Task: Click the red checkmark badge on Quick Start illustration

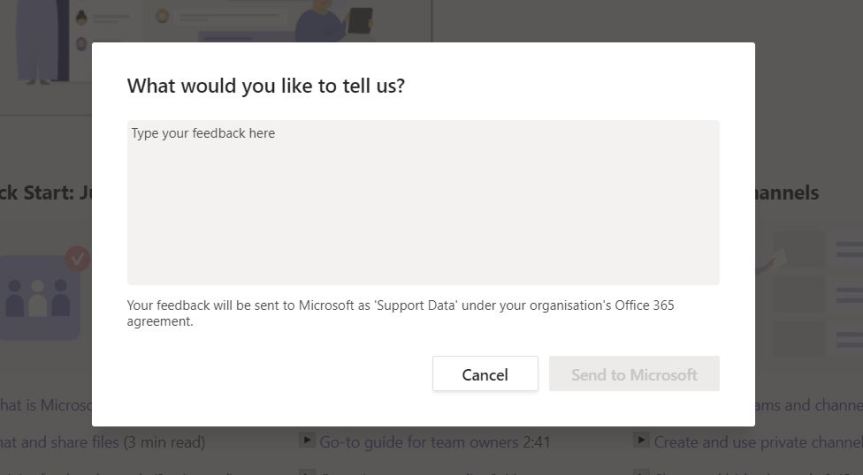Action: click(77, 259)
